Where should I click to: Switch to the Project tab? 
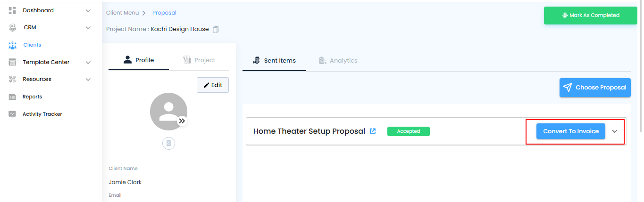(199, 60)
